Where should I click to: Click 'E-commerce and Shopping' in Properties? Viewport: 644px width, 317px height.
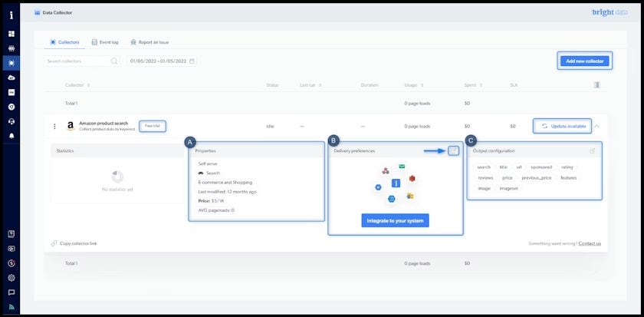225,182
